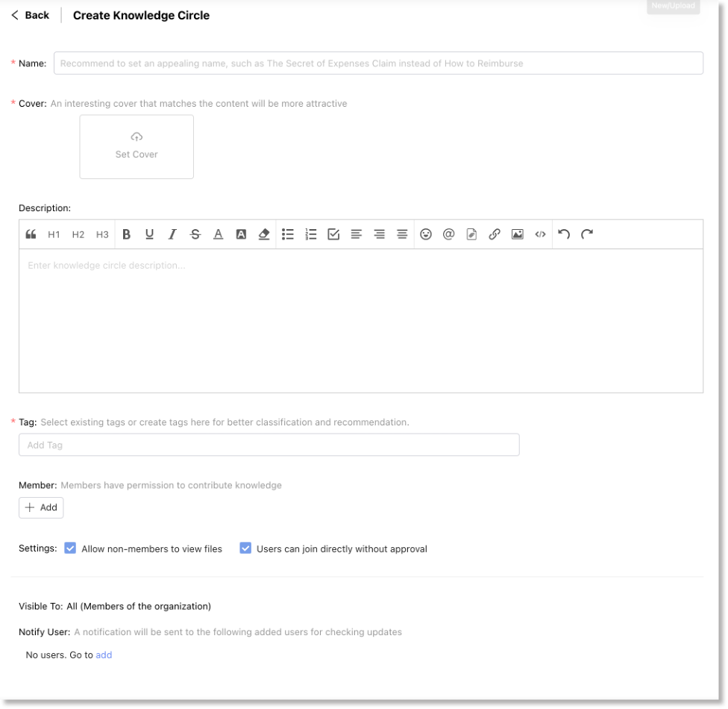The height and width of the screenshot is (709, 728).
Task: Toggle bold formatting
Action: pos(126,234)
